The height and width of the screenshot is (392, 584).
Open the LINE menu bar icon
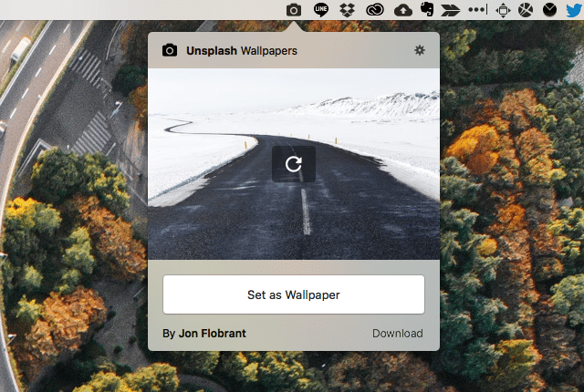click(x=320, y=10)
